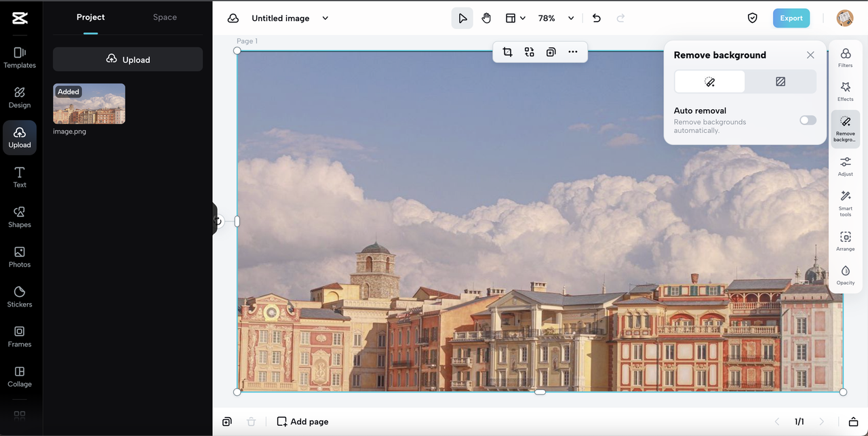Open the Arrange tool
Image resolution: width=868 pixels, height=436 pixels.
tap(846, 241)
